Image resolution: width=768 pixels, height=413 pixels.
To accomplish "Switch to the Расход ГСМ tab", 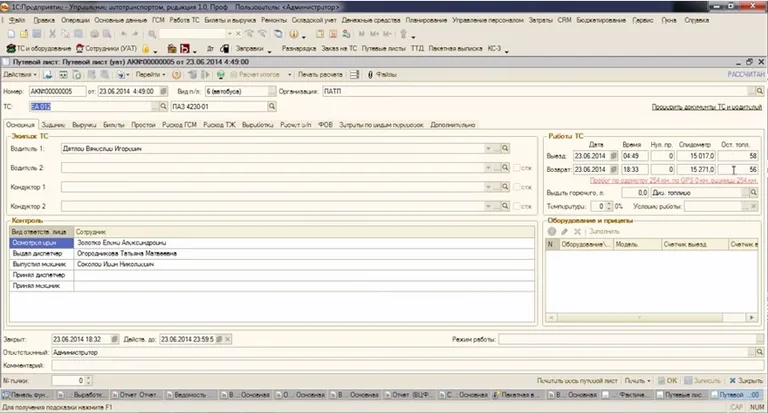I will pyautogui.click(x=179, y=125).
